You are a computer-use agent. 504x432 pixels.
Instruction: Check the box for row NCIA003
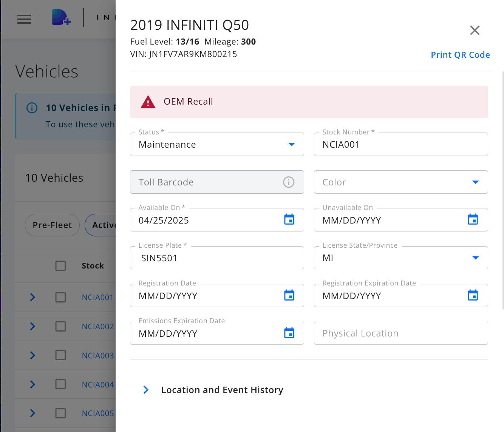pos(60,355)
